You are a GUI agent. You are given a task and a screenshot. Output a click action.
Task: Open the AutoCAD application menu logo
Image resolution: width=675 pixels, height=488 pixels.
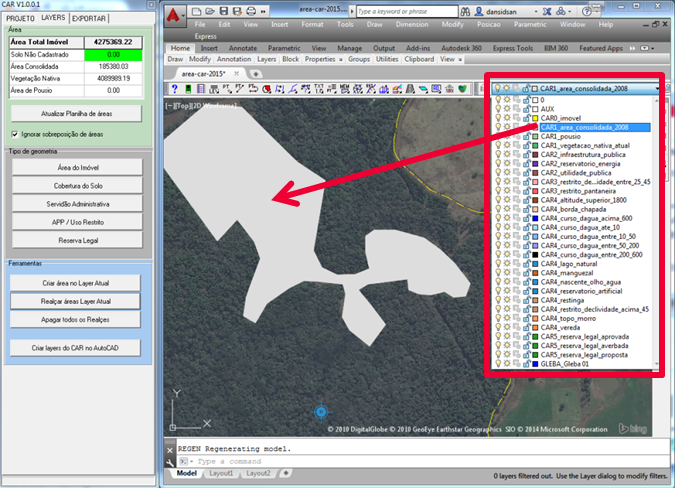(173, 15)
